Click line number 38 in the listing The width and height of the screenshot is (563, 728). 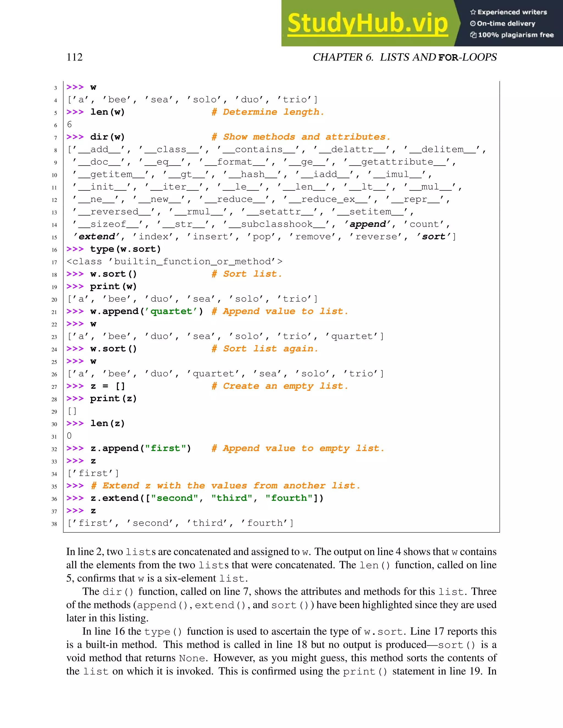tap(54, 524)
